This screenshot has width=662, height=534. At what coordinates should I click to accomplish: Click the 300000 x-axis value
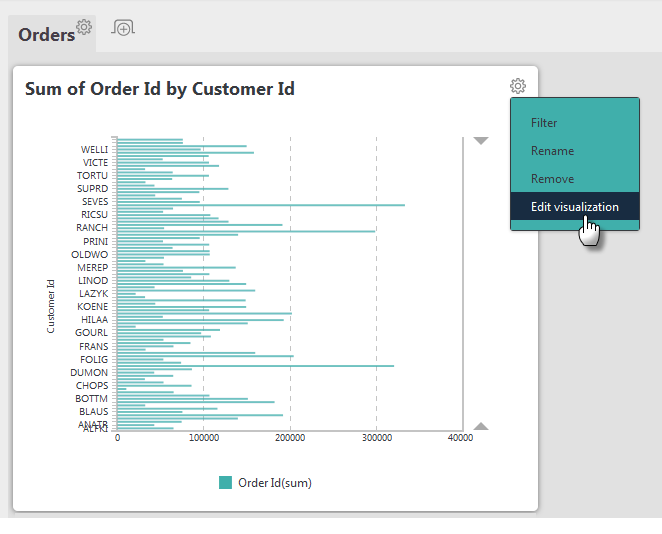tap(377, 438)
